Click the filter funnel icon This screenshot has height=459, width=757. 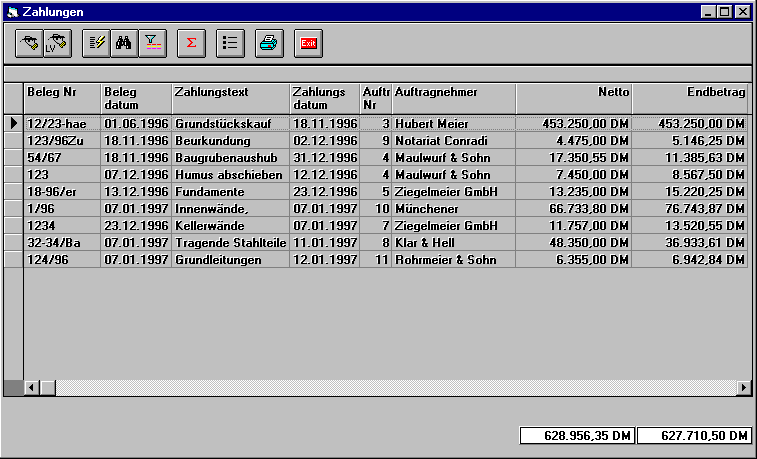(x=152, y=42)
